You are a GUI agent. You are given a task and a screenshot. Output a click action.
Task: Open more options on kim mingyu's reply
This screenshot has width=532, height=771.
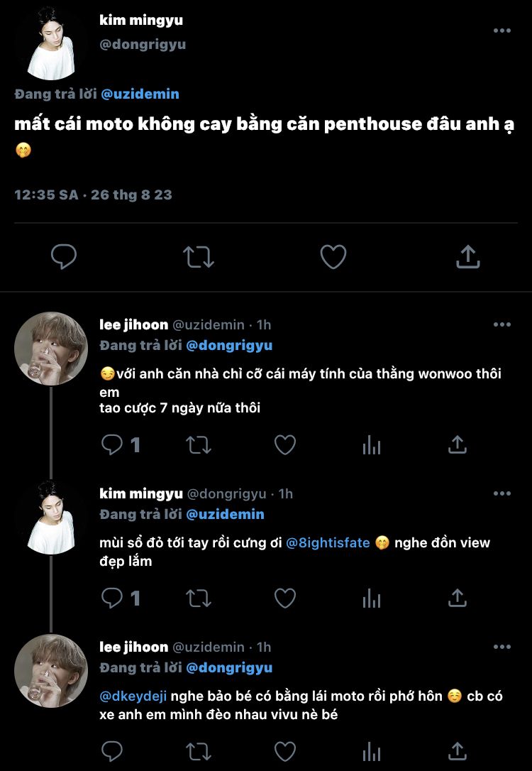pyautogui.click(x=501, y=493)
